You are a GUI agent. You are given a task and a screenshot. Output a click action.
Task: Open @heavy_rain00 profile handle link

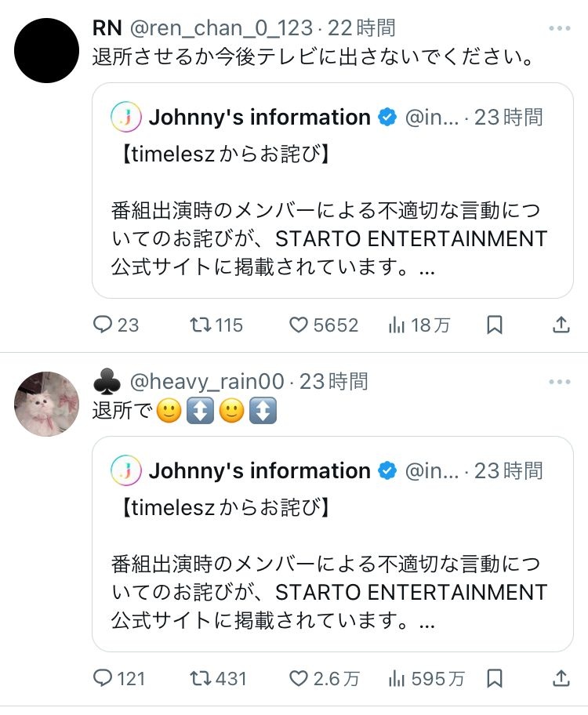pos(206,382)
